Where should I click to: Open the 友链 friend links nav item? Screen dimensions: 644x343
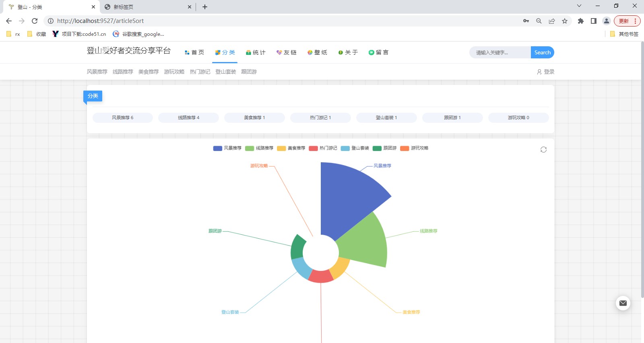click(x=286, y=52)
